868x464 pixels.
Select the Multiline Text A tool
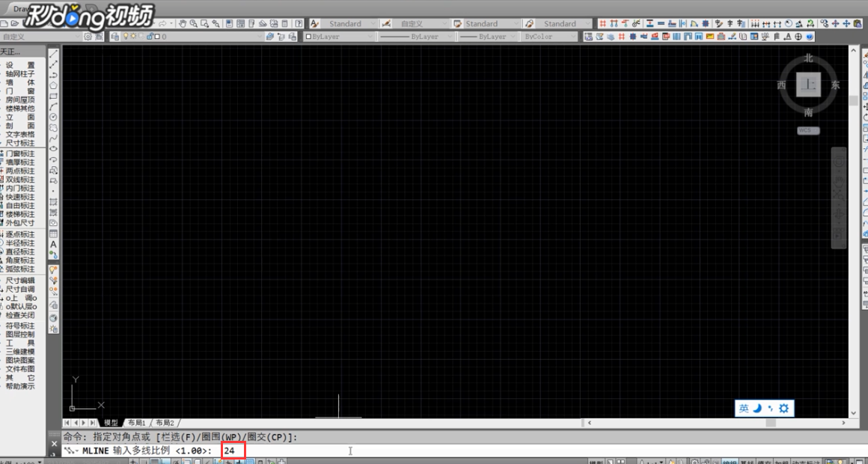tap(54, 244)
